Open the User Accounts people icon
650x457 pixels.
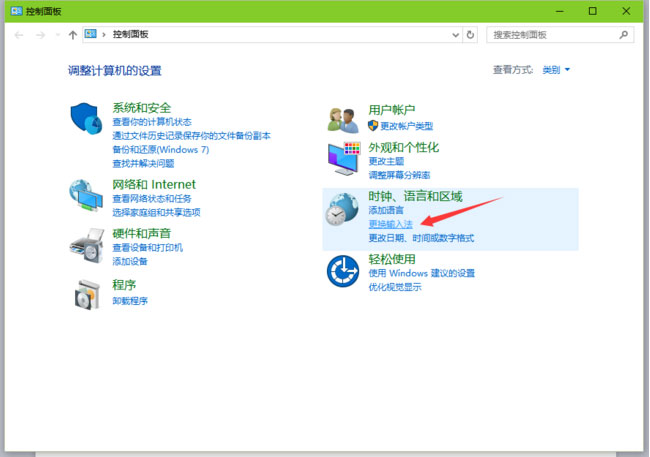coord(343,120)
